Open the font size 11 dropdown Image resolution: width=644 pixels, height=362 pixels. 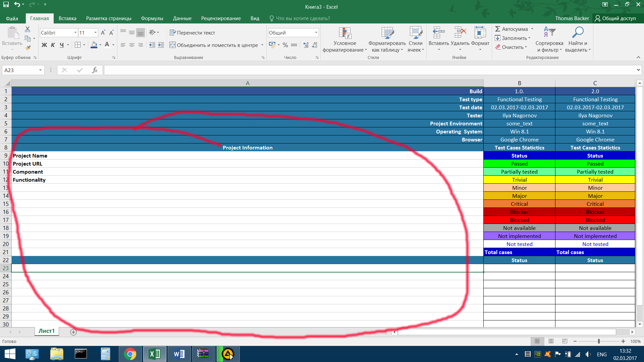click(96, 33)
